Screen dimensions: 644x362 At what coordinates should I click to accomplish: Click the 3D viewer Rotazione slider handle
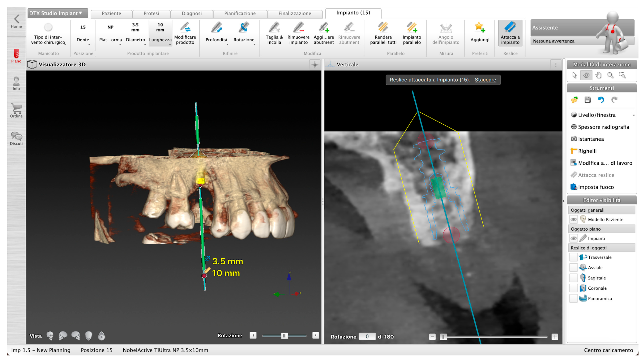pos(284,336)
